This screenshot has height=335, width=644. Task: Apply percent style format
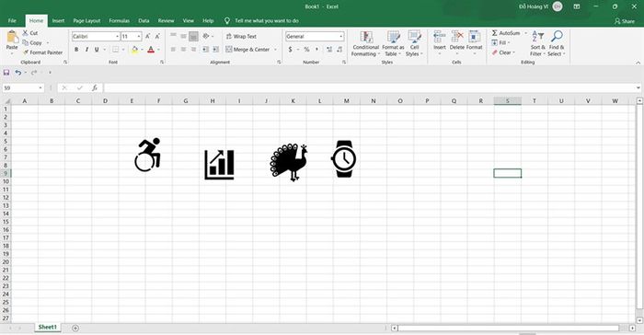click(x=306, y=50)
